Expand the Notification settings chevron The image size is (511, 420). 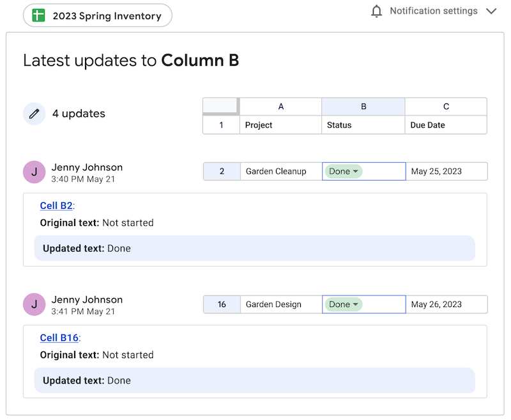(x=491, y=11)
